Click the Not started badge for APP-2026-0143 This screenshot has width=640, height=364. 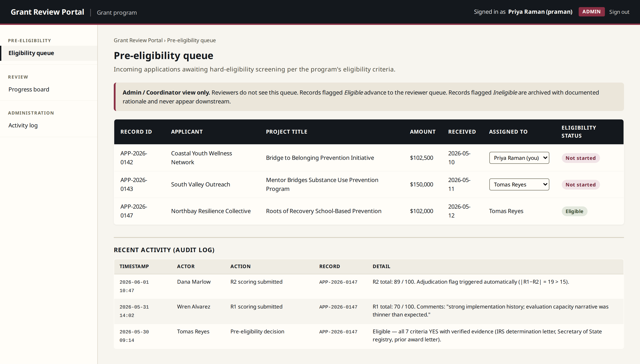(x=580, y=185)
